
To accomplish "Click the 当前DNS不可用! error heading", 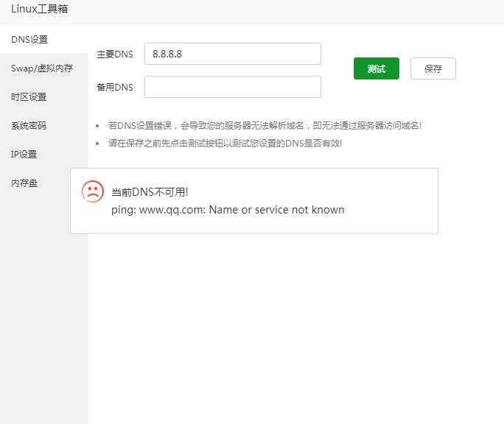I will (150, 192).
